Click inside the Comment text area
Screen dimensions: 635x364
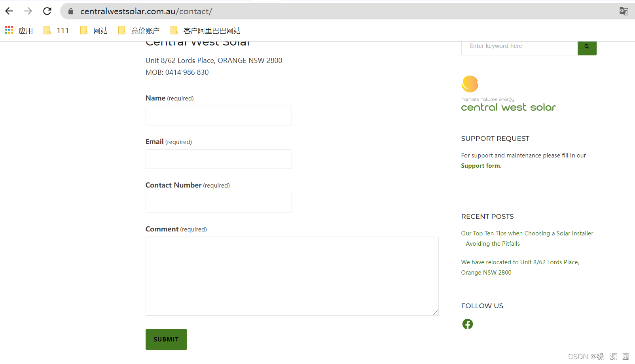[292, 276]
